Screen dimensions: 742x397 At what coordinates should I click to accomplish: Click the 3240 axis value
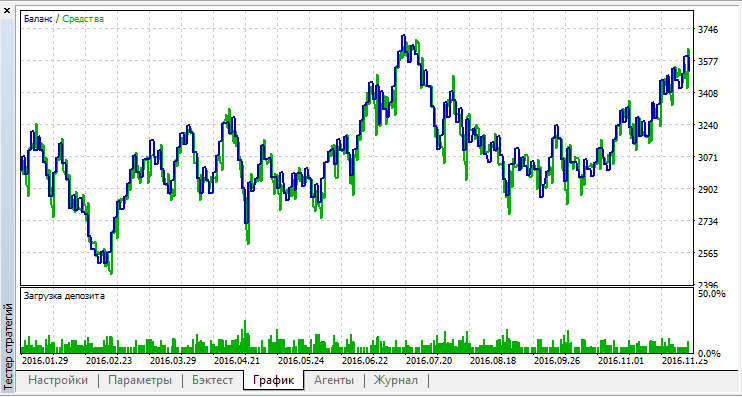(708, 126)
